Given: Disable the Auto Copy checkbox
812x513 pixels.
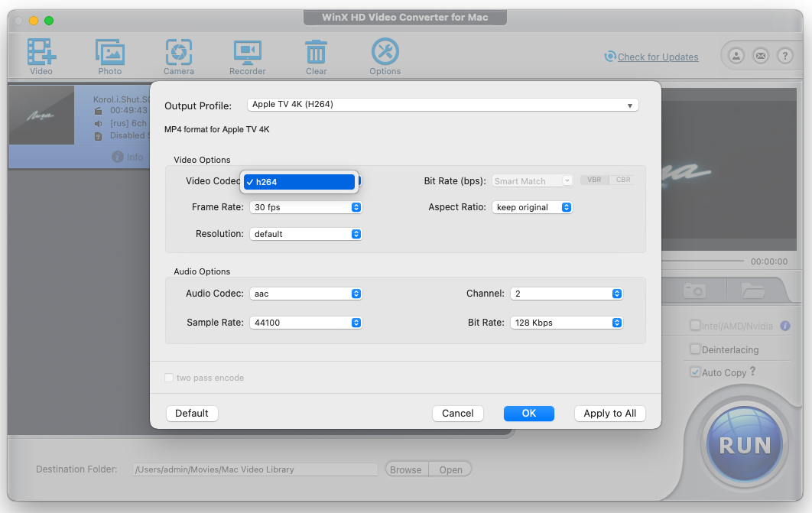Looking at the screenshot, I should click(695, 372).
